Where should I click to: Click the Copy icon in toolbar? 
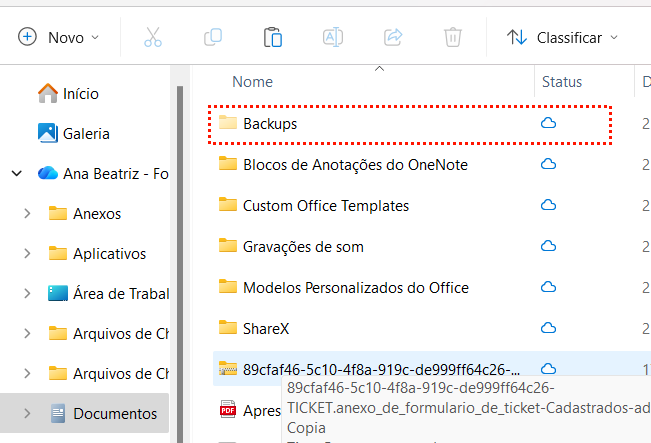[x=212, y=38]
